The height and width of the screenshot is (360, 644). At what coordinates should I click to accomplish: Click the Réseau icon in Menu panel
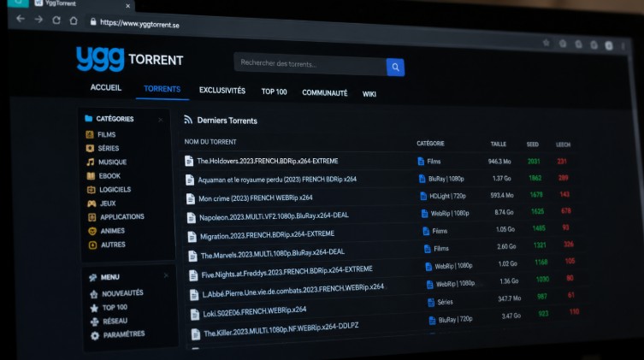pyautogui.click(x=95, y=322)
